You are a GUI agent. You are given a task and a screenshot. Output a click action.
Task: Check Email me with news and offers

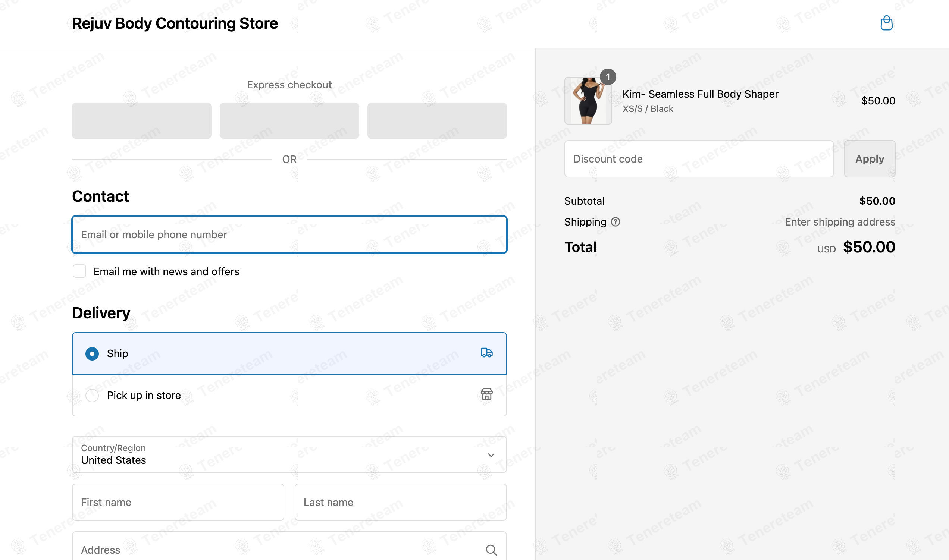click(79, 271)
